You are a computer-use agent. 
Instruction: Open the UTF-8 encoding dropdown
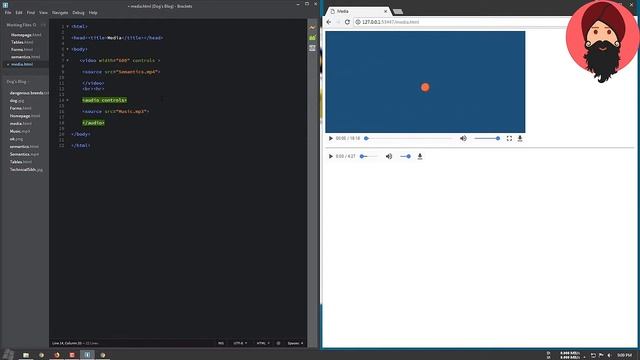click(240, 343)
